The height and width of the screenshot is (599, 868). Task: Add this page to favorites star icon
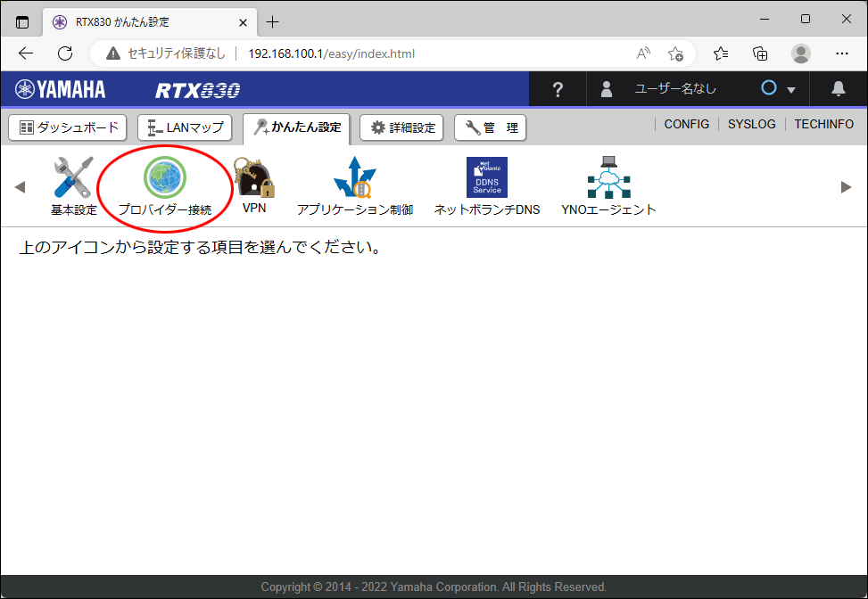[x=675, y=53]
